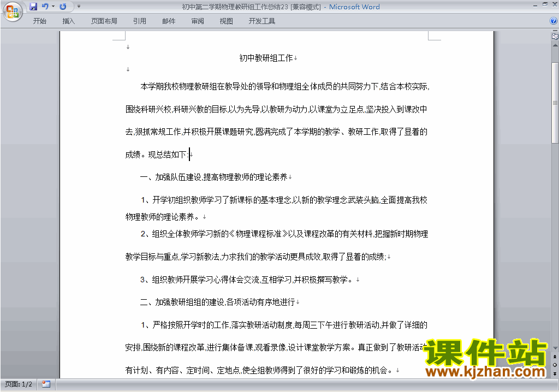The width and height of the screenshot is (559, 392).
Task: Go to previous page with double up arrow
Action: tap(555, 357)
